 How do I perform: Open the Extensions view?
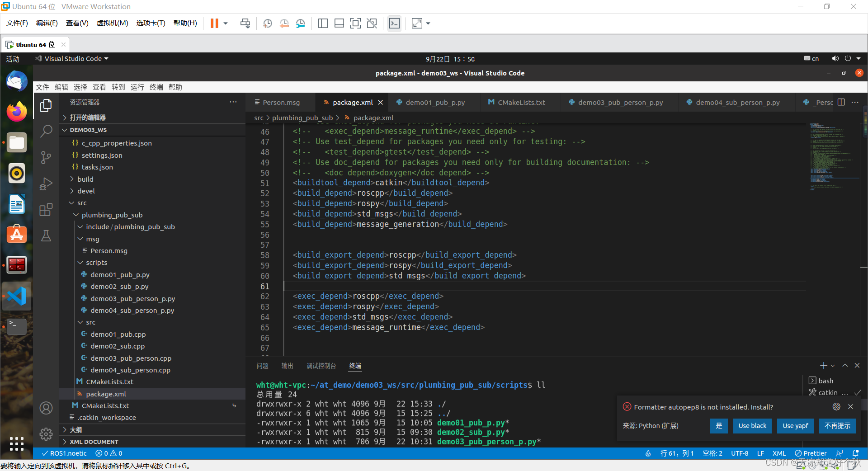pyautogui.click(x=46, y=210)
